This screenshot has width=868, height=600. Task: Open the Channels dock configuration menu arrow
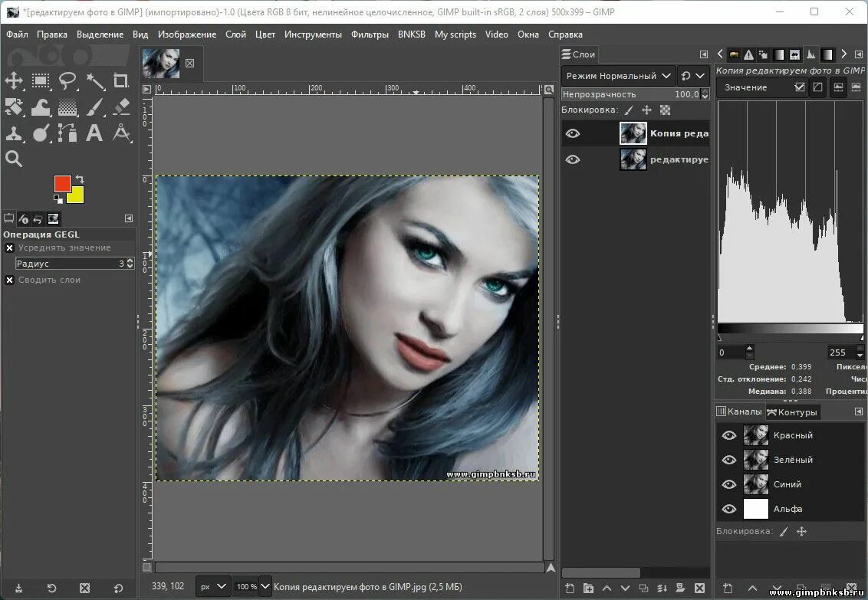point(859,411)
